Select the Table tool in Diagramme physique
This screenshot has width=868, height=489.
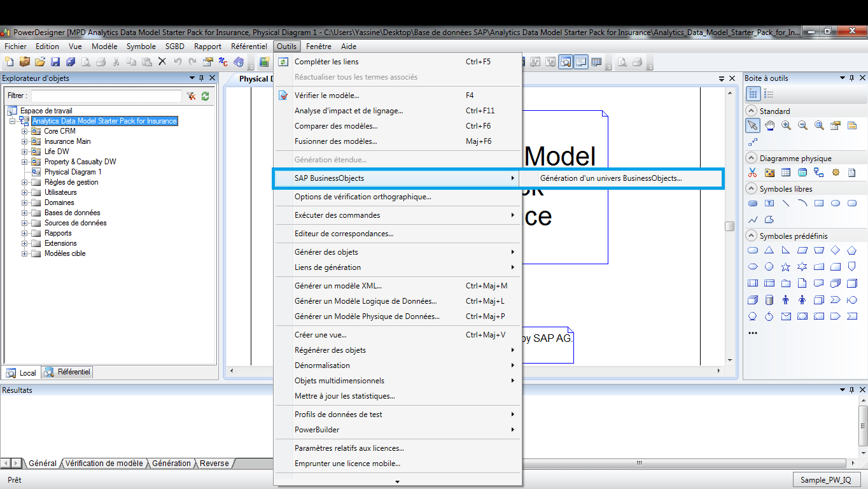(786, 173)
